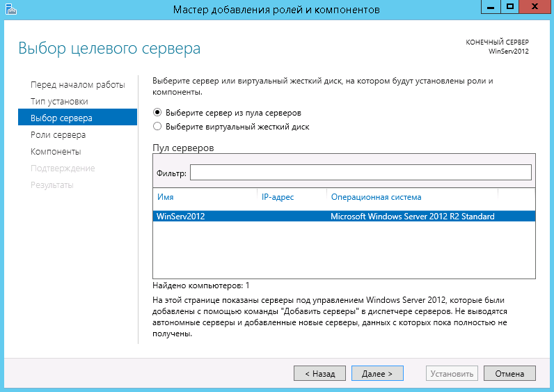Sort by the 'IP-адрес' column header

278,197
